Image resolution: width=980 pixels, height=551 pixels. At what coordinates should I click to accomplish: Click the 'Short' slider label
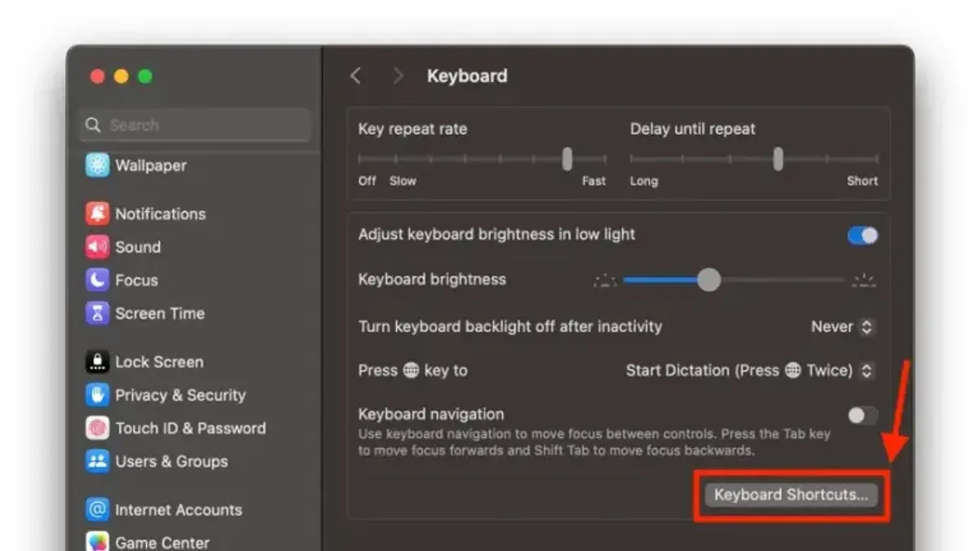coord(862,181)
